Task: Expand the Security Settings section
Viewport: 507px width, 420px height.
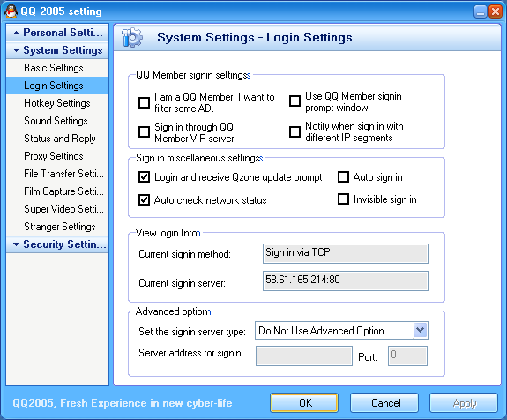Action: [57, 244]
